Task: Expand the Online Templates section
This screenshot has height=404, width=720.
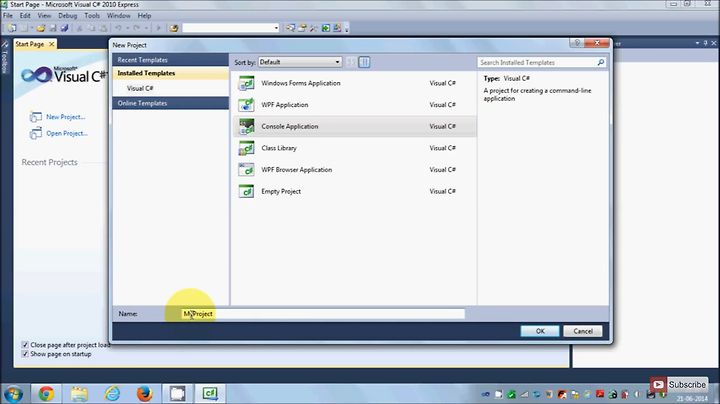Action: 170,103
